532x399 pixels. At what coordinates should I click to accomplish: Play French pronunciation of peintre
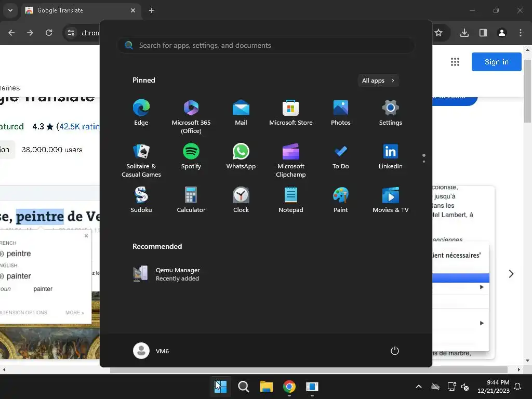(2, 254)
